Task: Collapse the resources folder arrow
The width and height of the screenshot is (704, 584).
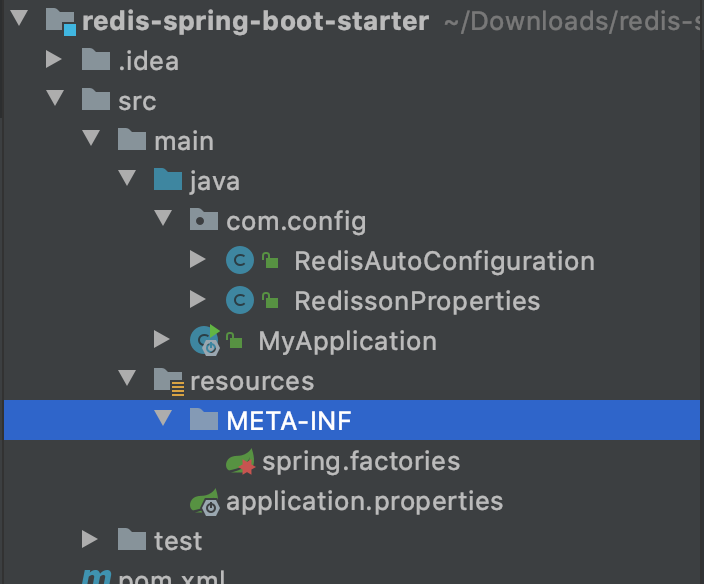Action: click(x=127, y=378)
